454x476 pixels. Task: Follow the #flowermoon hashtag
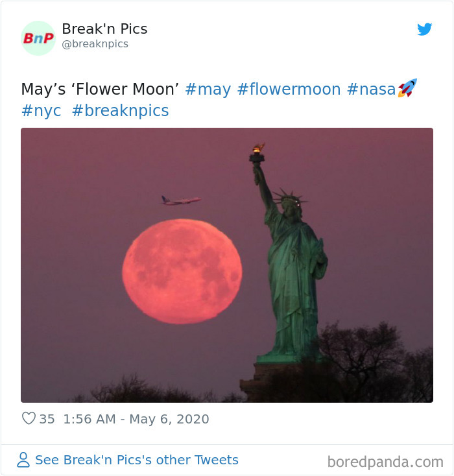[x=289, y=89]
